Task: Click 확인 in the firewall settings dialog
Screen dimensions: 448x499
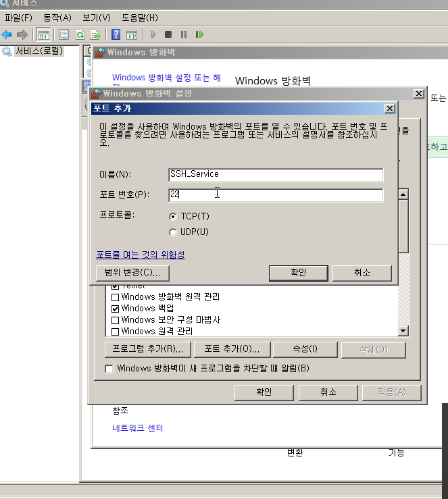Action: click(x=264, y=392)
